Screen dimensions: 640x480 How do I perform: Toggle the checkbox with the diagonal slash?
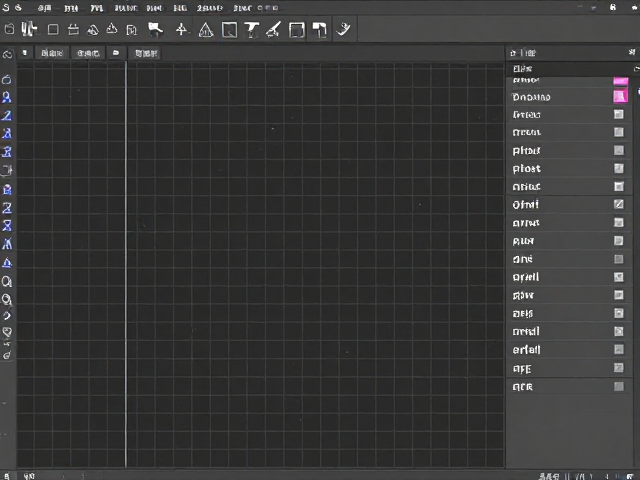(619, 204)
